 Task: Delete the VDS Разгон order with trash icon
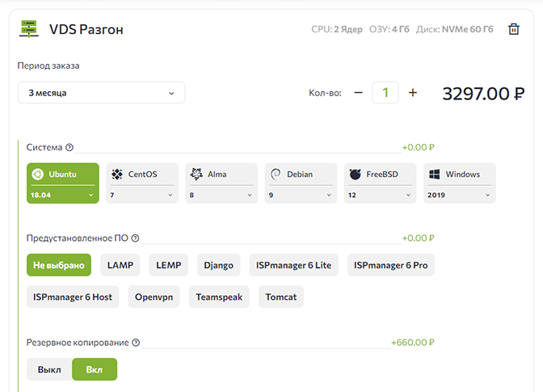pyautogui.click(x=513, y=29)
